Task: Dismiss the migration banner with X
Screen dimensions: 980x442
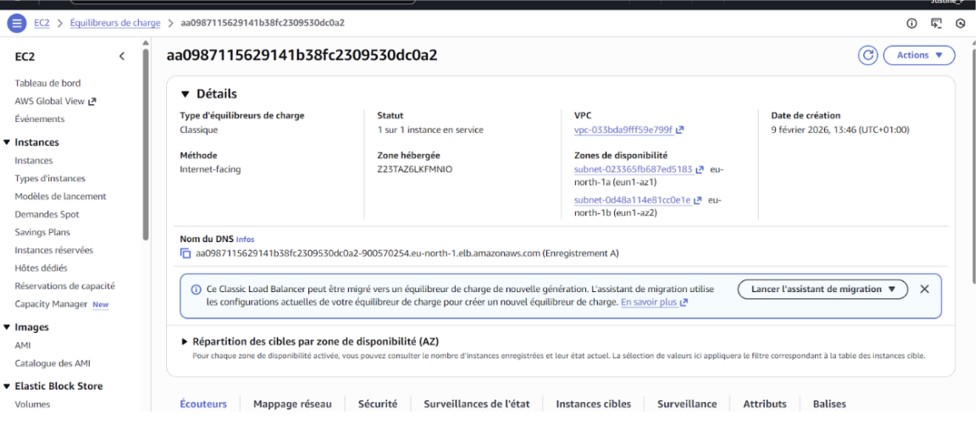Action: coord(924,289)
